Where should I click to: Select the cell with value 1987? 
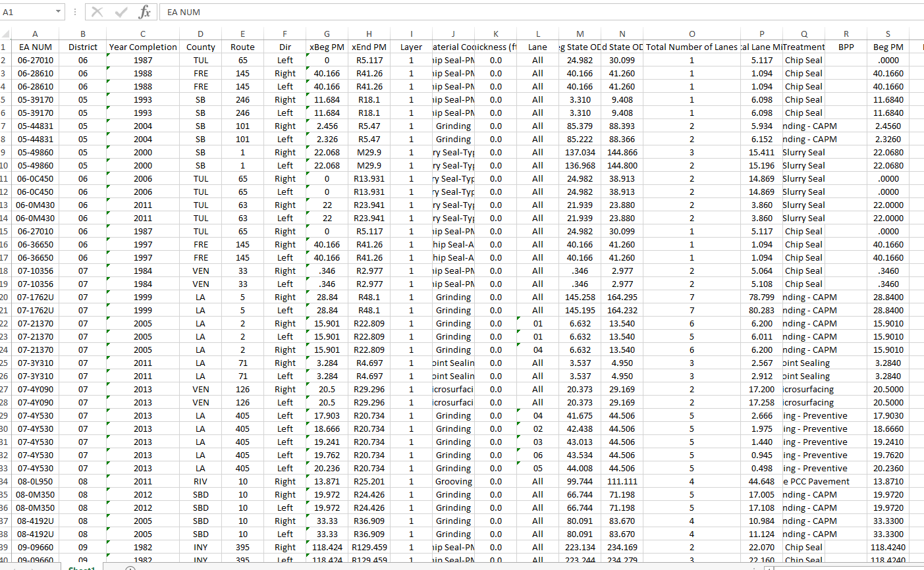click(142, 60)
